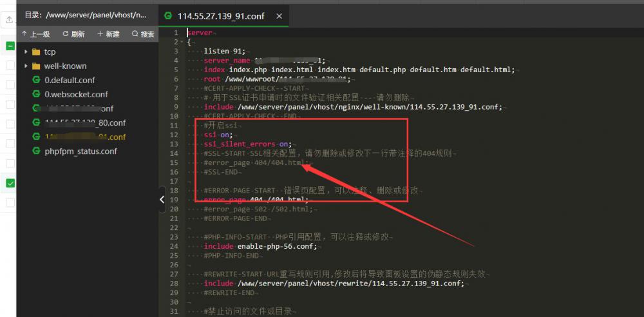
Task: Go up one directory level (上一级)
Action: click(36, 34)
